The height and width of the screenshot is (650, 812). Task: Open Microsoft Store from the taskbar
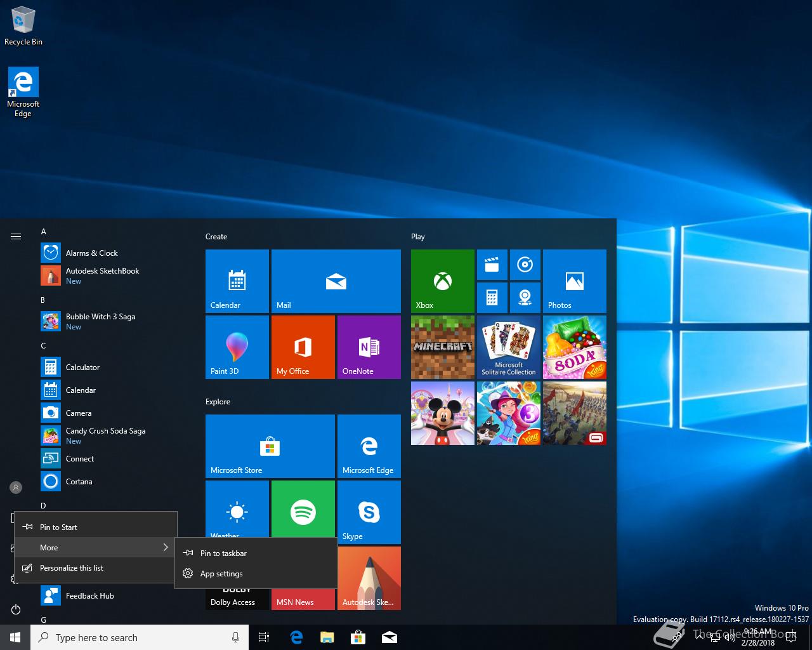(x=358, y=637)
